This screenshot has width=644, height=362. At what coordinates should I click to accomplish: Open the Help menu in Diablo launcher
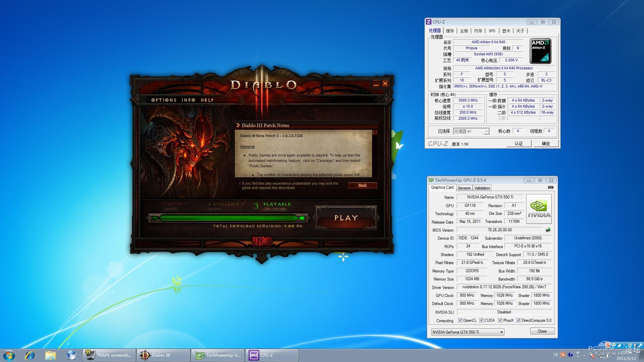click(x=207, y=100)
